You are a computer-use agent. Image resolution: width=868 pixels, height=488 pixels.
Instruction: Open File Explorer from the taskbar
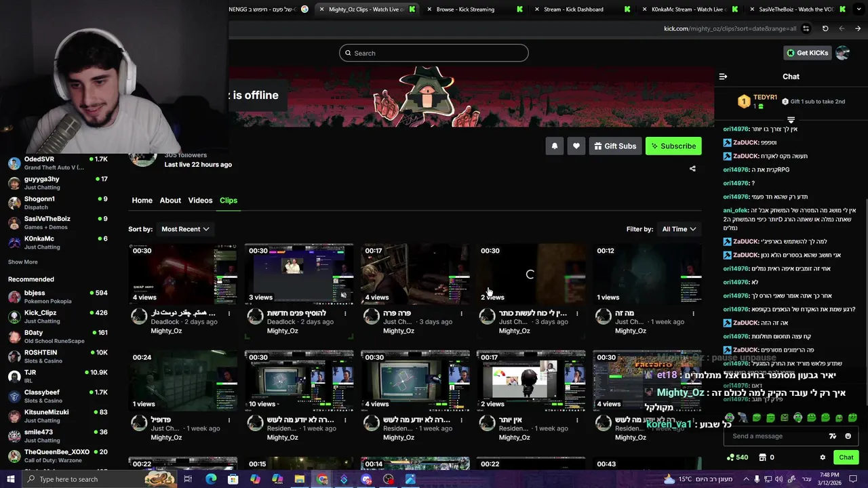pos(299,479)
